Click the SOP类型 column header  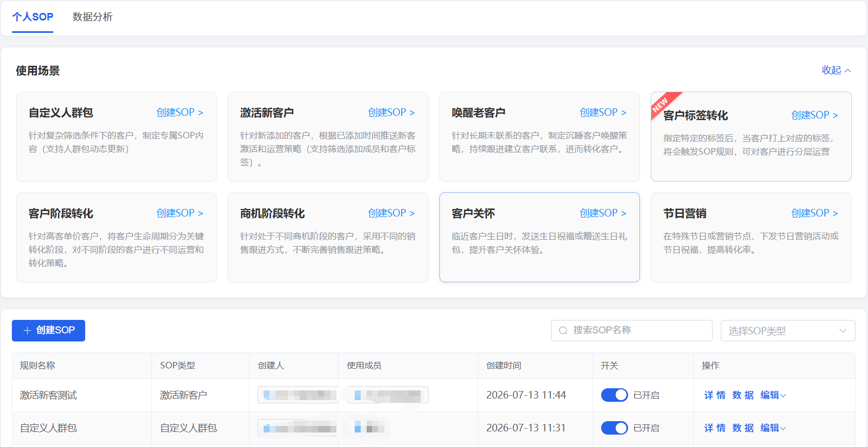(178, 366)
